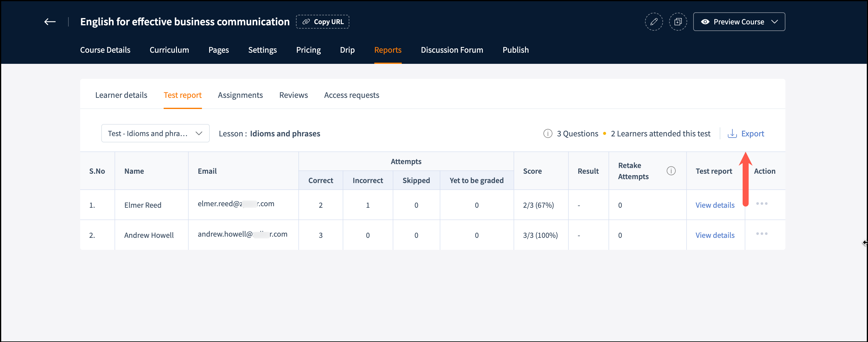Open the Access requests sub-tab
This screenshot has height=342, width=868.
point(351,95)
